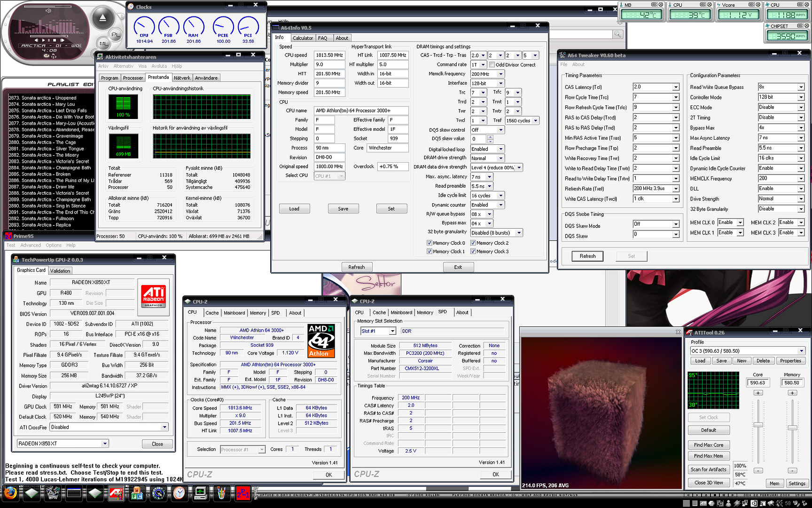Image resolution: width=812 pixels, height=508 pixels.
Task: Click the ATITool icon in the taskbar
Action: [x=116, y=493]
